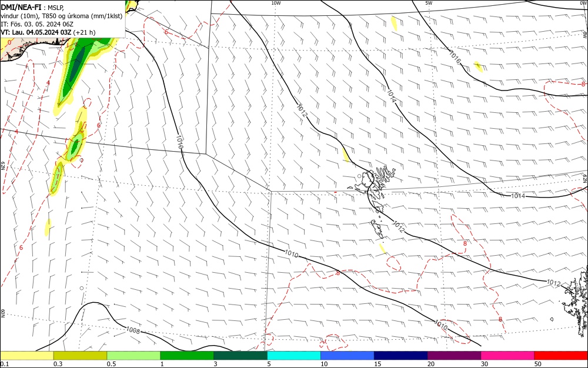Click the 5W longitude label
The height and width of the screenshot is (368, 588).
click(x=429, y=3)
